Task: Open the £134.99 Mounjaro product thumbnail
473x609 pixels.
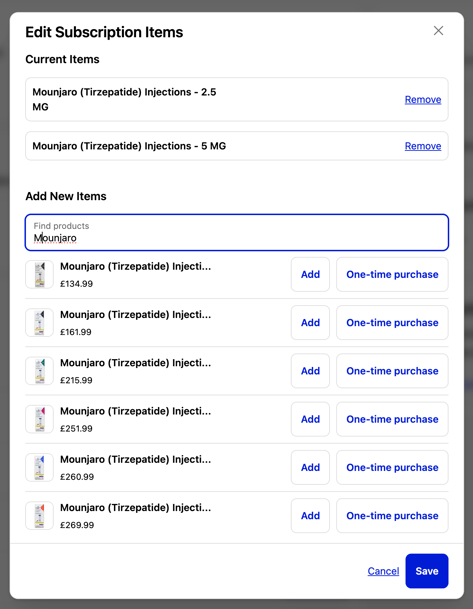Action: tap(39, 274)
